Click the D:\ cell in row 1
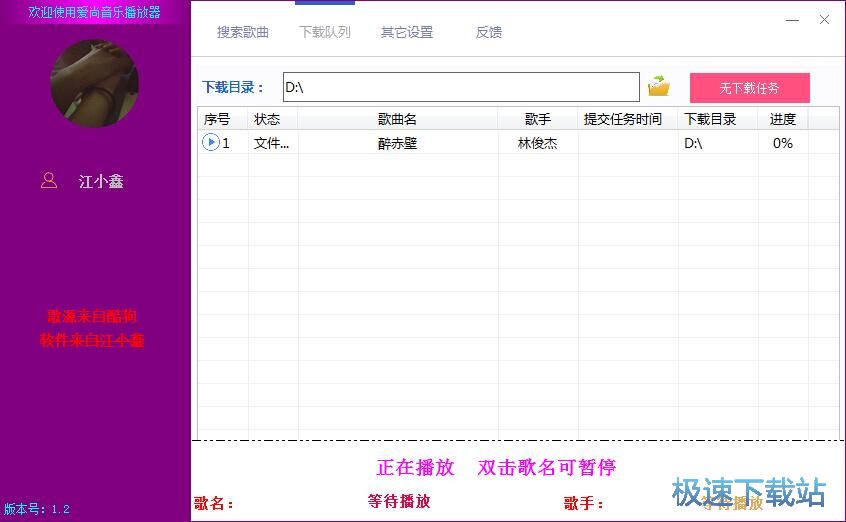846x522 pixels. click(693, 143)
